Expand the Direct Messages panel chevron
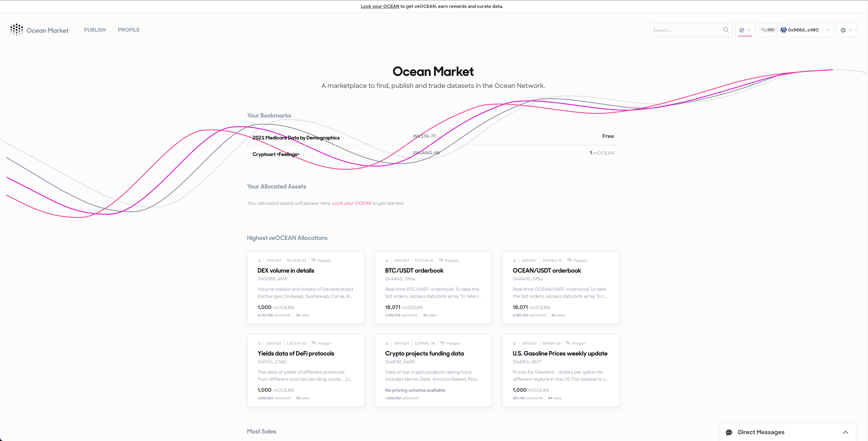 click(845, 432)
